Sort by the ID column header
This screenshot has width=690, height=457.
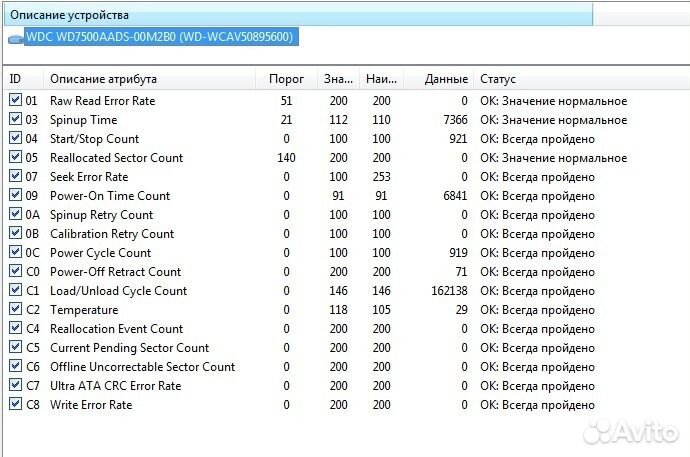(x=16, y=79)
